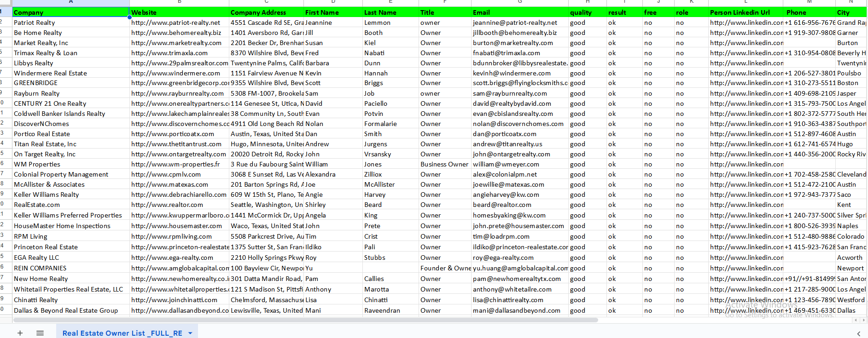868x338 pixels.
Task: Select the Email header cell
Action: pyautogui.click(x=520, y=12)
